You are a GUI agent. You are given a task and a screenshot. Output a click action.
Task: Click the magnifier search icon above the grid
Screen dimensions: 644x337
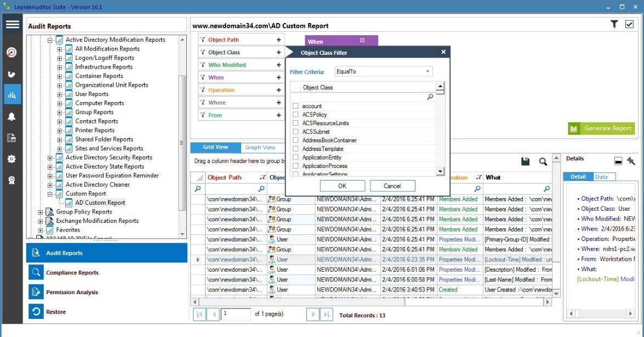coord(543,161)
